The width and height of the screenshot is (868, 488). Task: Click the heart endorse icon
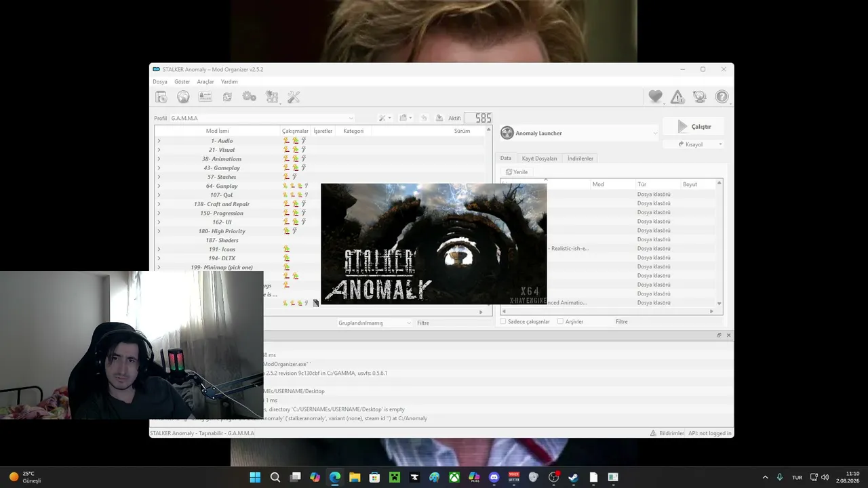pos(655,97)
